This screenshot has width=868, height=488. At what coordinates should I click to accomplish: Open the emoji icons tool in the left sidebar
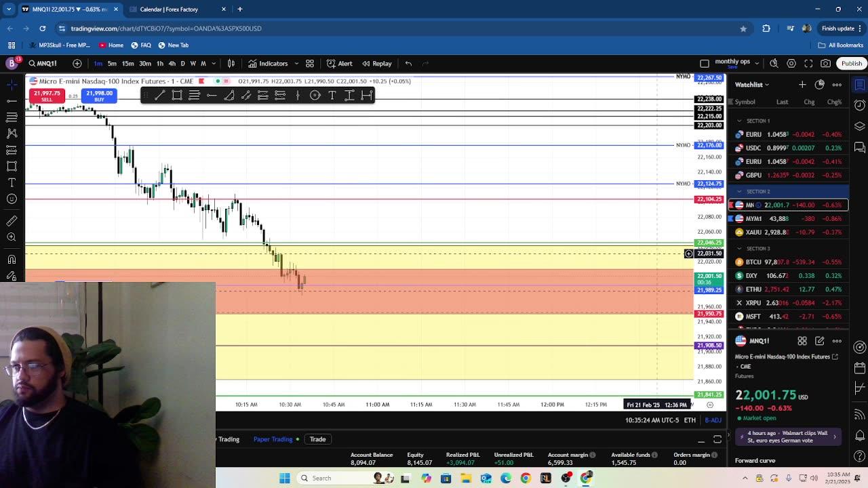(12, 199)
